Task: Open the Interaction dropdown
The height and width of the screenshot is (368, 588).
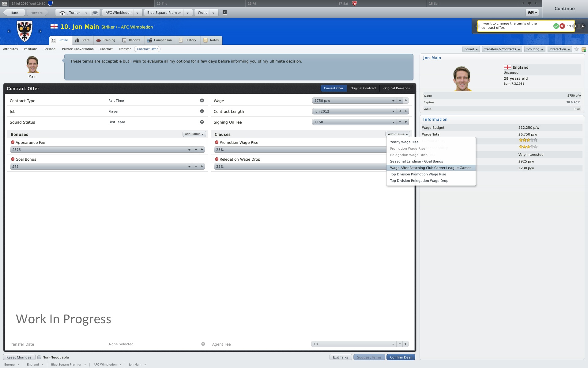Action: tap(559, 49)
